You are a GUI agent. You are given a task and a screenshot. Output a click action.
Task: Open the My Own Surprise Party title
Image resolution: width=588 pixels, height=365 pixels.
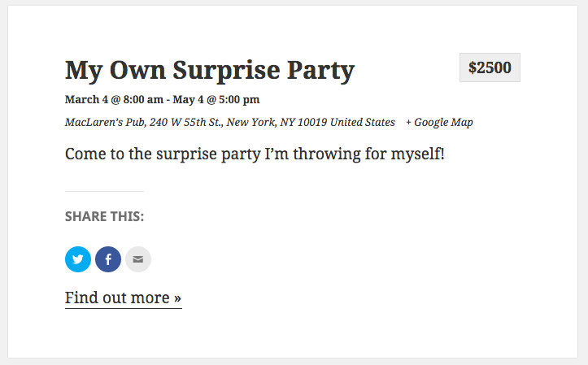tap(210, 70)
